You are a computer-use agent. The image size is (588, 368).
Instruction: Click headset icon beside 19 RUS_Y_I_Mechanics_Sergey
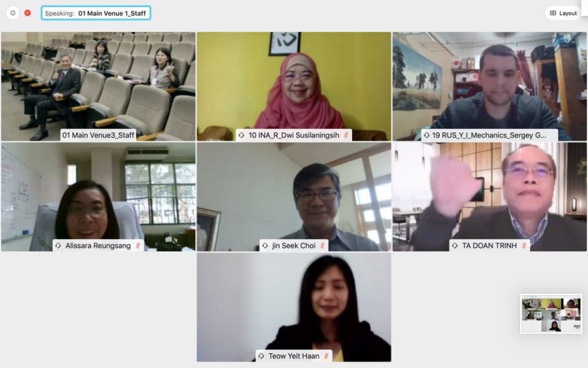427,135
